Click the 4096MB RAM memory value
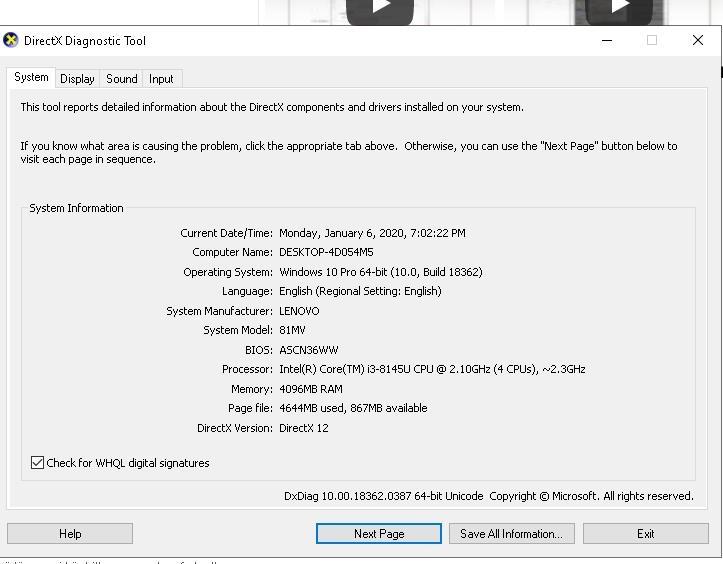The image size is (723, 564). pos(311,389)
